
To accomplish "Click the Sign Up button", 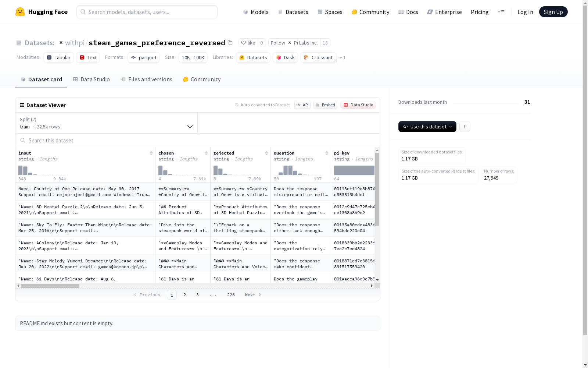I will coord(553,12).
